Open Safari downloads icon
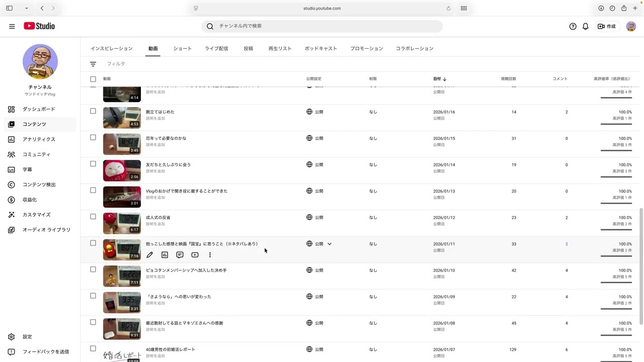The height and width of the screenshot is (362, 644). coord(601,8)
